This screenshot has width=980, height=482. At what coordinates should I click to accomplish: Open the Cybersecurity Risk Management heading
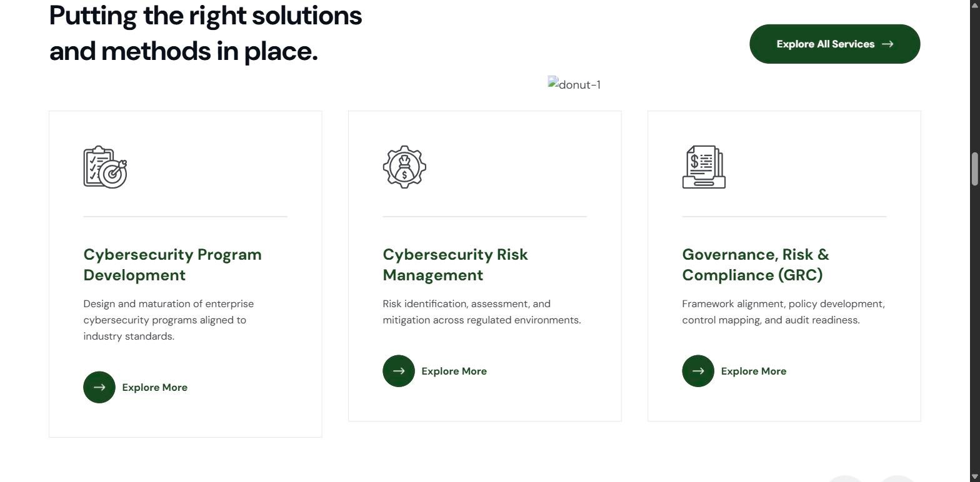coord(456,265)
